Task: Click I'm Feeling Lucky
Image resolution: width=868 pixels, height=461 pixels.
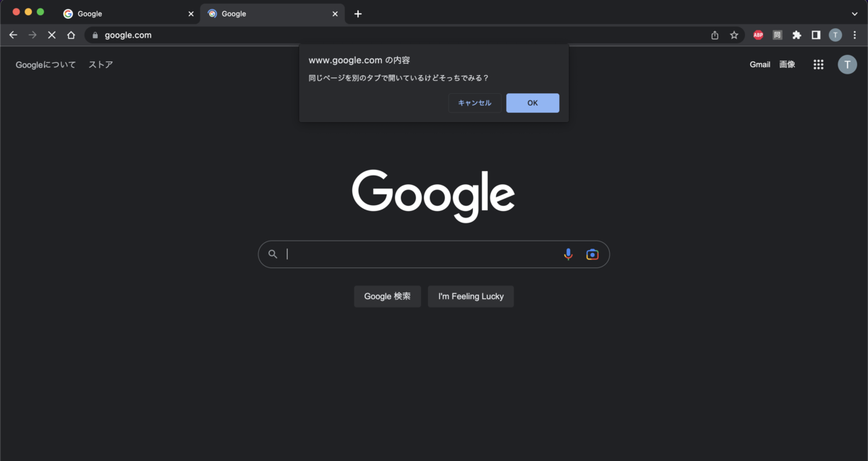Action: [471, 296]
